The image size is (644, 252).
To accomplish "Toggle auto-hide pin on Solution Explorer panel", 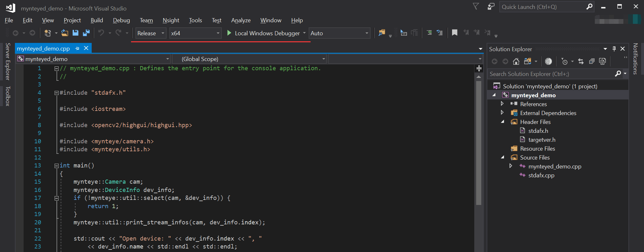I will [614, 49].
